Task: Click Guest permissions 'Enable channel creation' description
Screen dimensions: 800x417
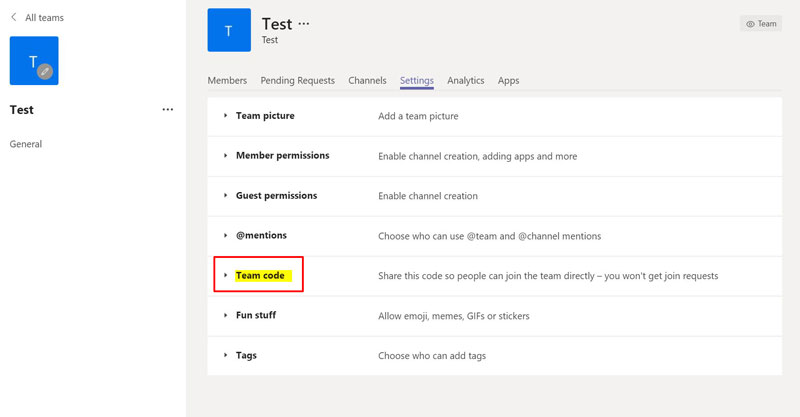Action: coord(428,196)
